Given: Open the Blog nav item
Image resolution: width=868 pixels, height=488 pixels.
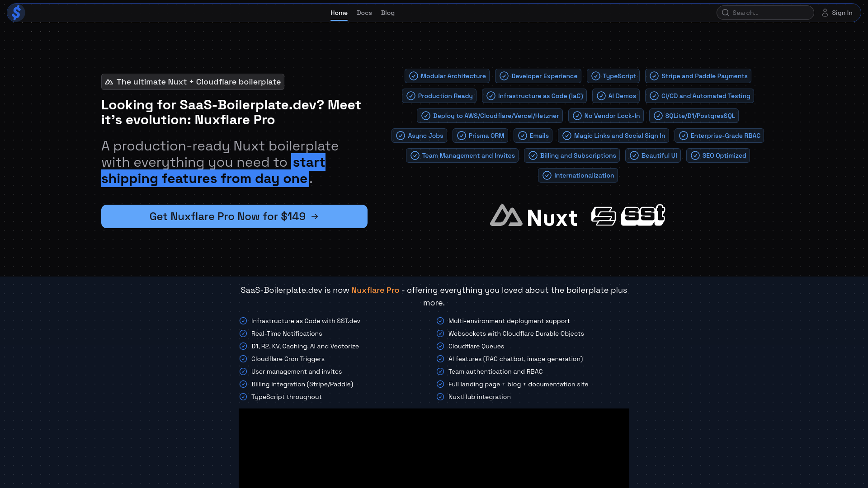Looking at the screenshot, I should 388,13.
